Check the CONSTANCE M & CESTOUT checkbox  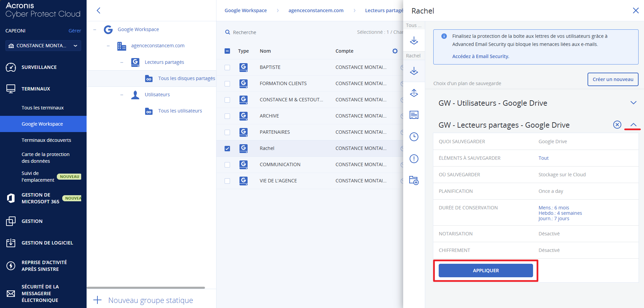tap(227, 100)
